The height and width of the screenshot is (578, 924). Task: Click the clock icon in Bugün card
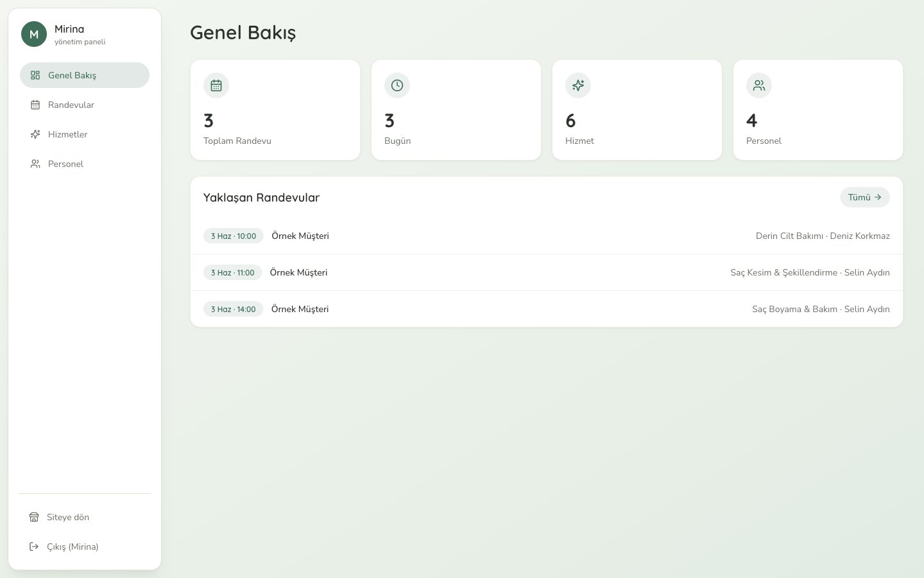tap(397, 85)
